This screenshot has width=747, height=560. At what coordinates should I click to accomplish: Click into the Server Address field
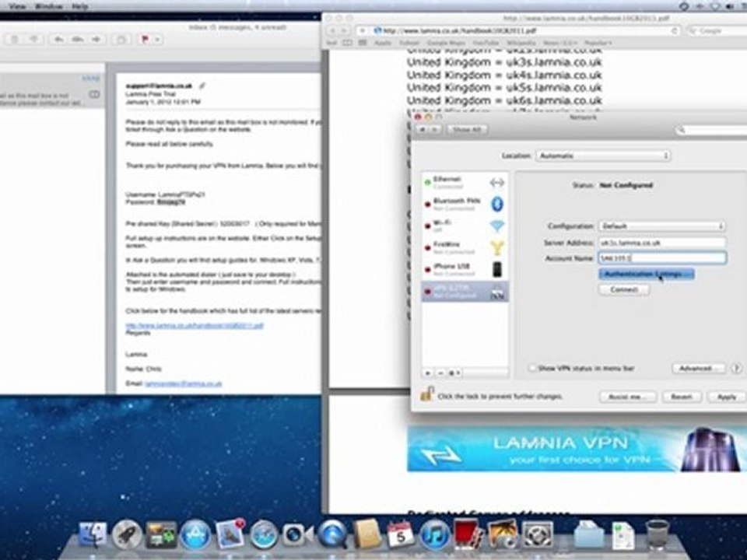(x=662, y=243)
